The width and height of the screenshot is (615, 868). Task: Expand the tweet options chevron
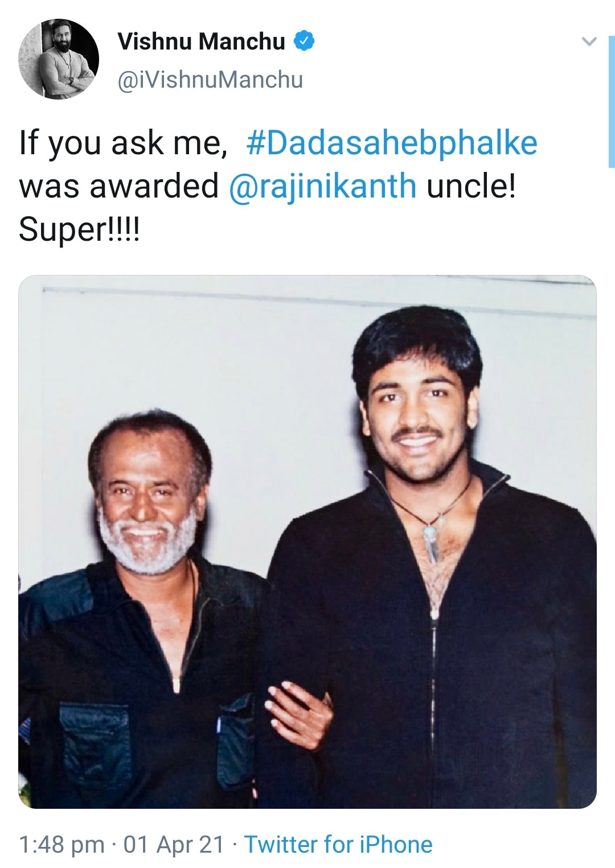(x=589, y=42)
